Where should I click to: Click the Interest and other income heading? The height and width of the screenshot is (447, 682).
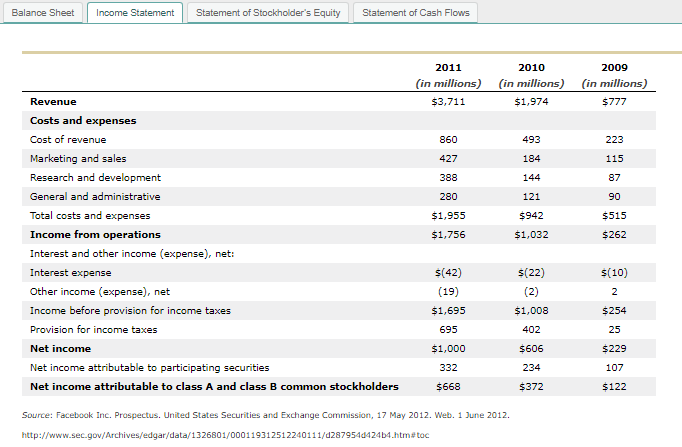(132, 254)
